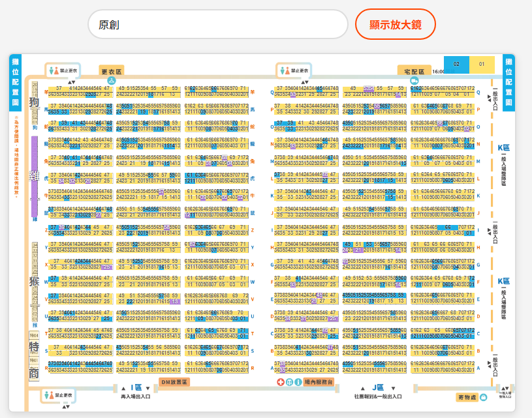Click the top-center 禁止更衣 people icon
The image size is (532, 418).
(285, 70)
